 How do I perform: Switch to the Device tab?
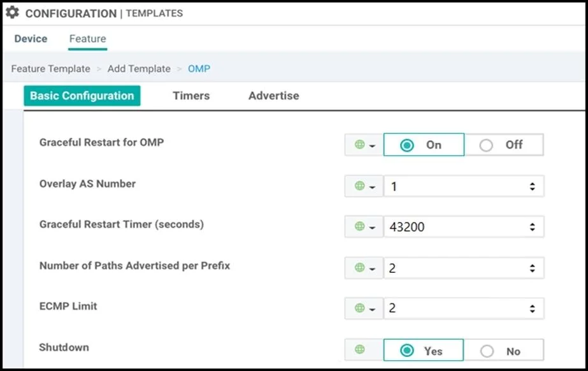[31, 39]
